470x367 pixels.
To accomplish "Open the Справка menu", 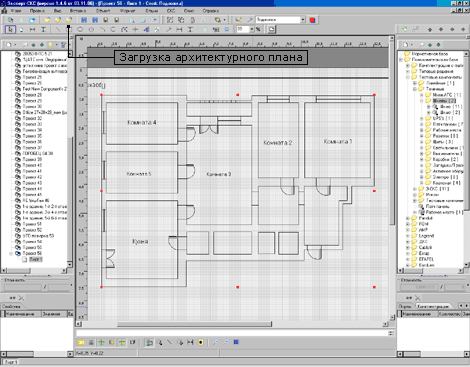I will 210,11.
